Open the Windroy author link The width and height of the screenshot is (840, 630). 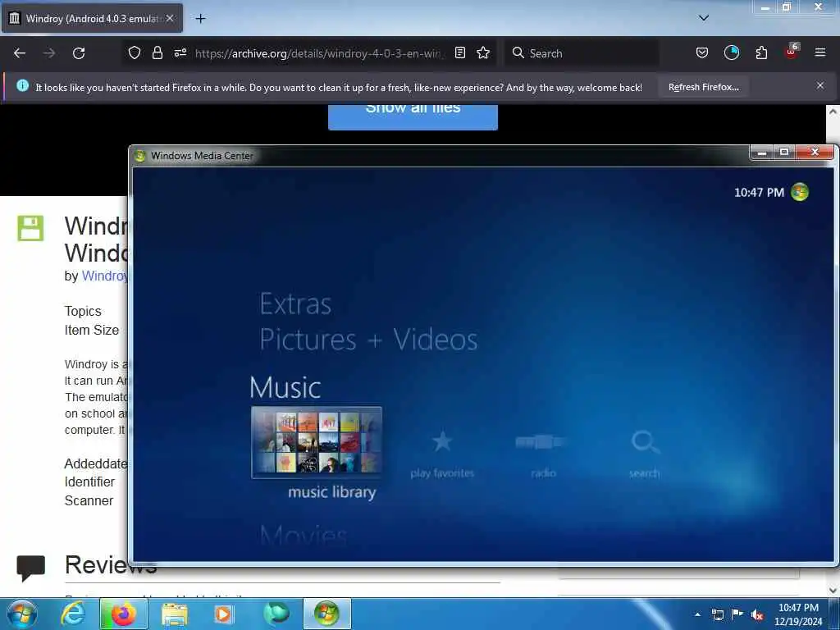coord(105,276)
